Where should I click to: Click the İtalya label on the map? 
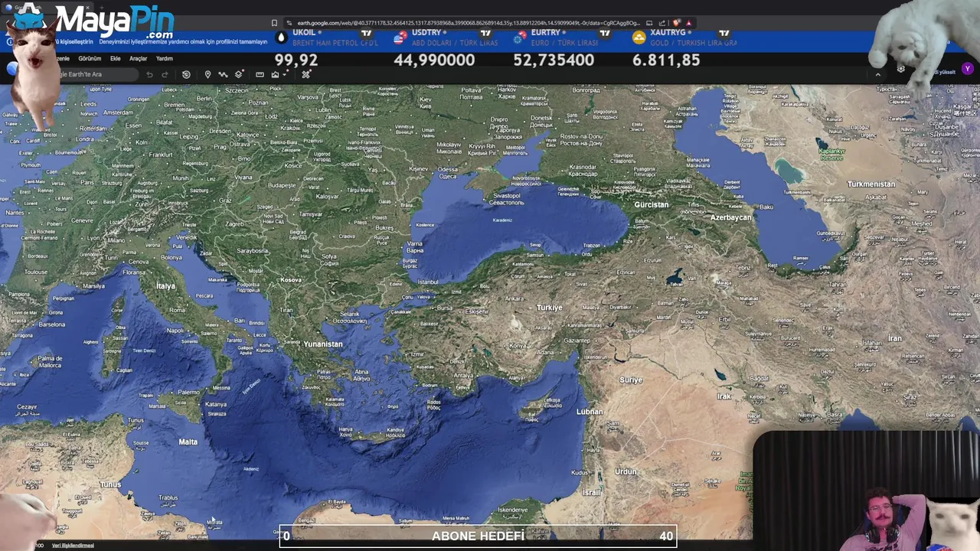click(165, 286)
